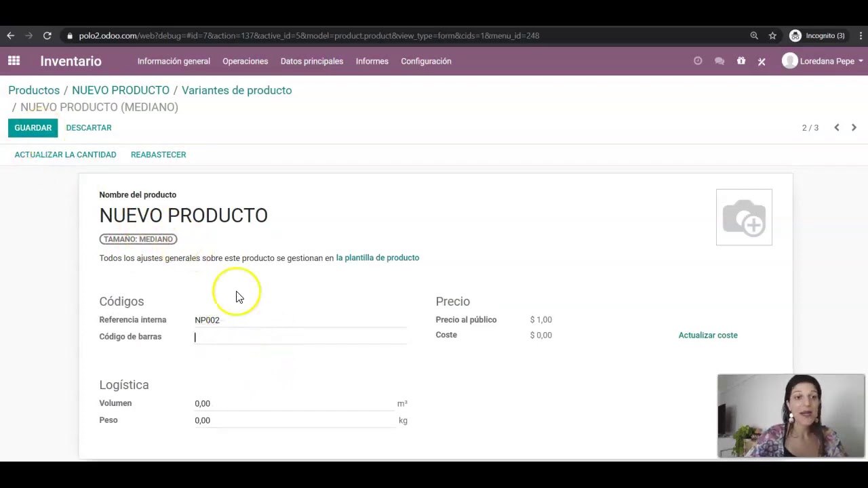Reload the page with the refresh icon
Screen dimensions: 868x488
pos(47,35)
